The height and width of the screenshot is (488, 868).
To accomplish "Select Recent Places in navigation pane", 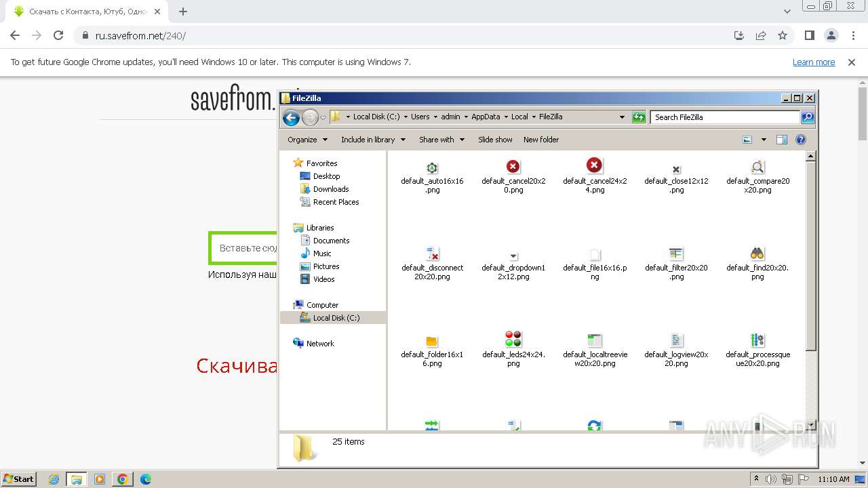I will click(x=336, y=202).
